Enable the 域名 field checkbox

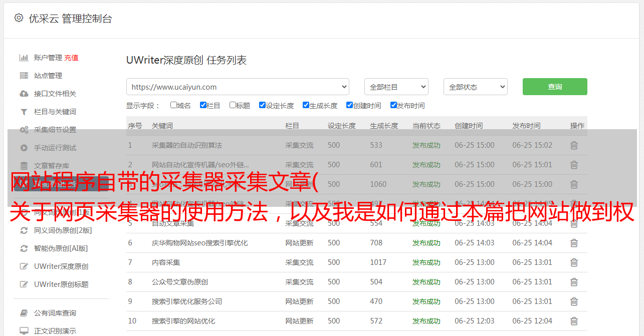tap(173, 105)
